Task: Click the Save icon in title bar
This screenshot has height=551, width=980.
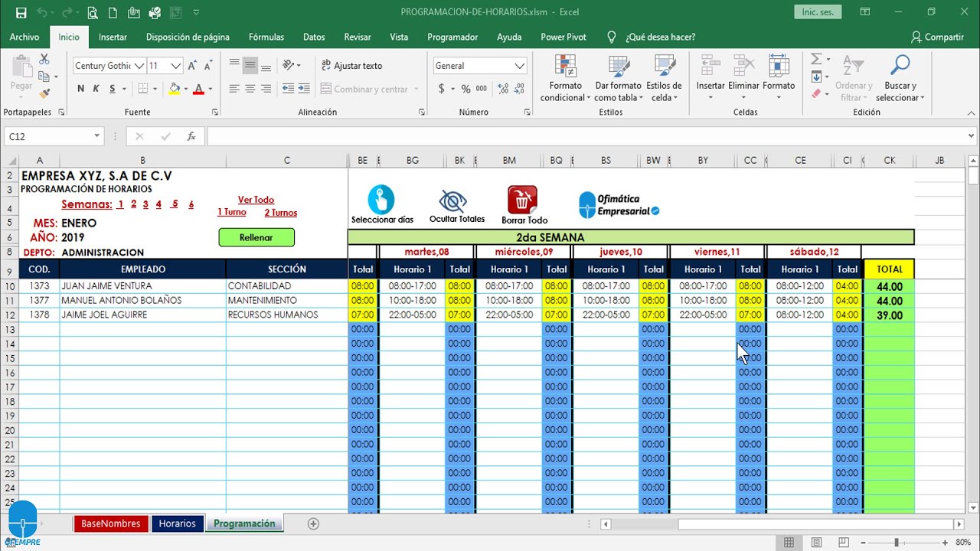Action: click(21, 12)
